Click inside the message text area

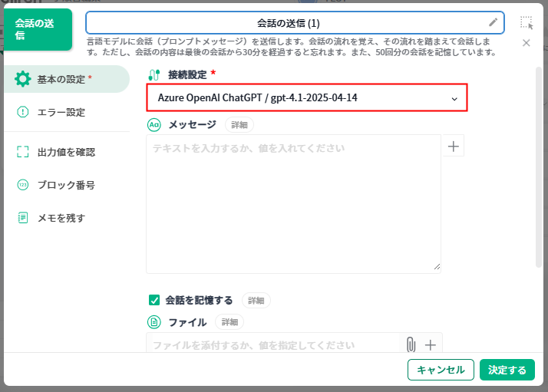293,203
